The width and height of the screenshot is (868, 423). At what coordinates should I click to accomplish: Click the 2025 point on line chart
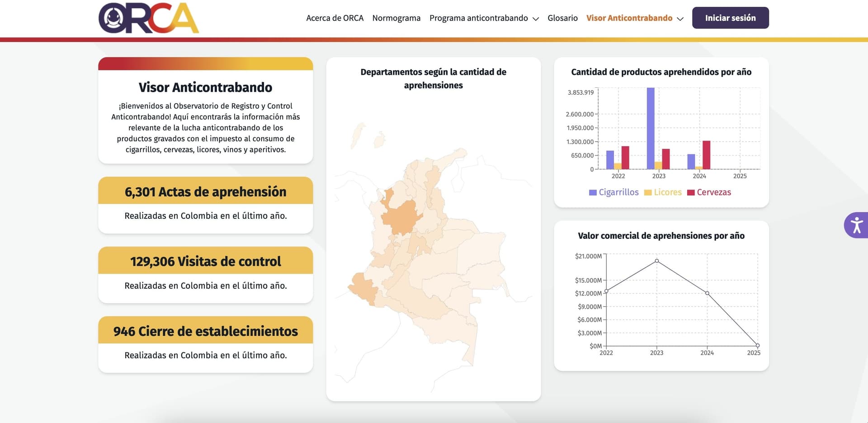pyautogui.click(x=758, y=346)
